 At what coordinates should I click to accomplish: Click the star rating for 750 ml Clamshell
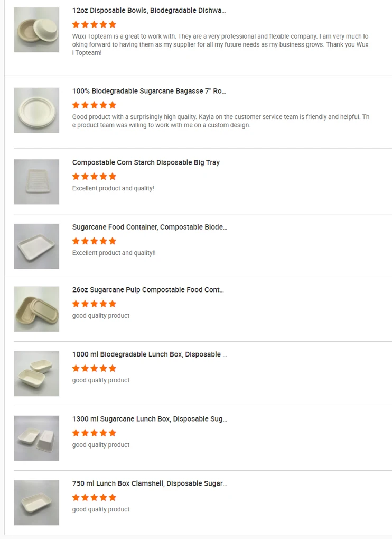94,497
